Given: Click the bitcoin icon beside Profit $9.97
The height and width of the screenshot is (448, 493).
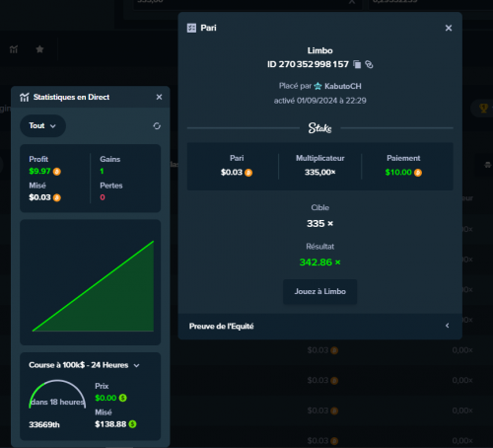Looking at the screenshot, I should click(x=57, y=172).
